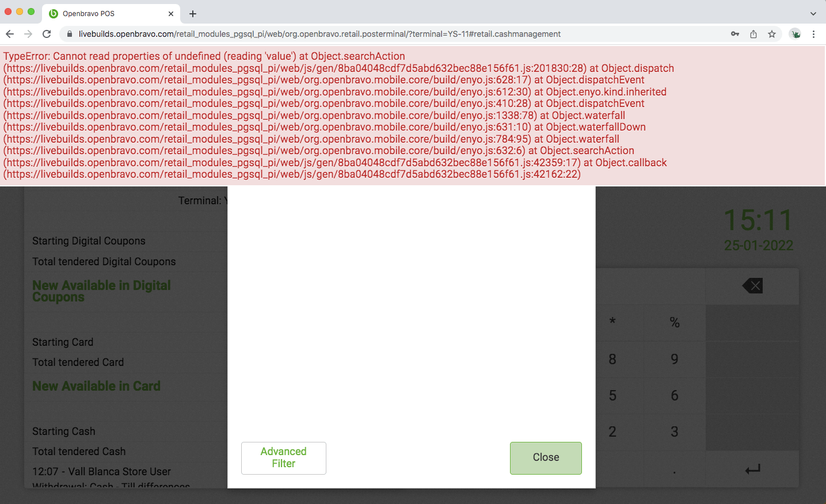Expand the tab search chevron
The width and height of the screenshot is (826, 504).
[813, 13]
